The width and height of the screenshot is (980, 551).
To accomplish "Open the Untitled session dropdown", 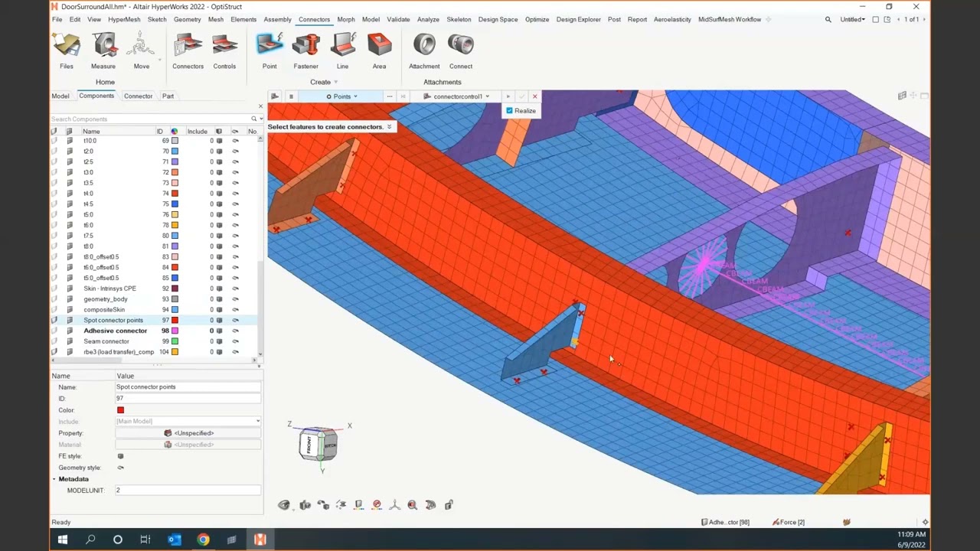I will 852,19.
